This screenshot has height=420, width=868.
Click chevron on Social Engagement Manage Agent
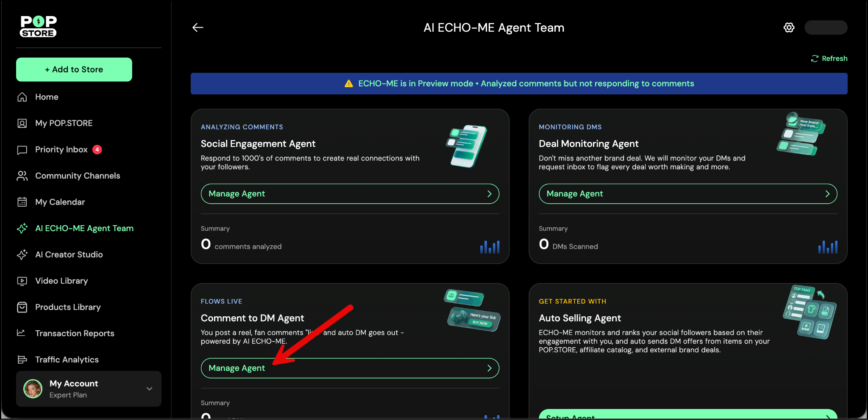tap(489, 194)
